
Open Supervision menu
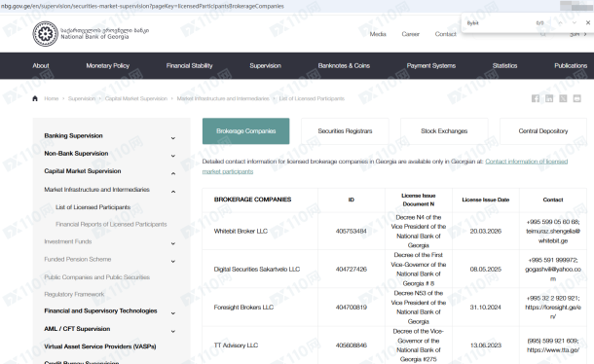(x=265, y=65)
